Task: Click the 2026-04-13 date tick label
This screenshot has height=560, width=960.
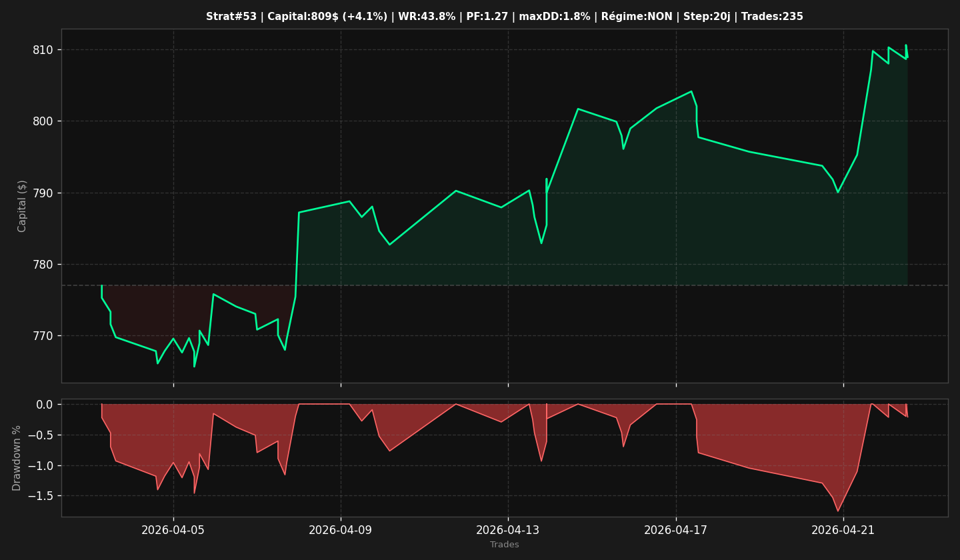Action: click(508, 531)
